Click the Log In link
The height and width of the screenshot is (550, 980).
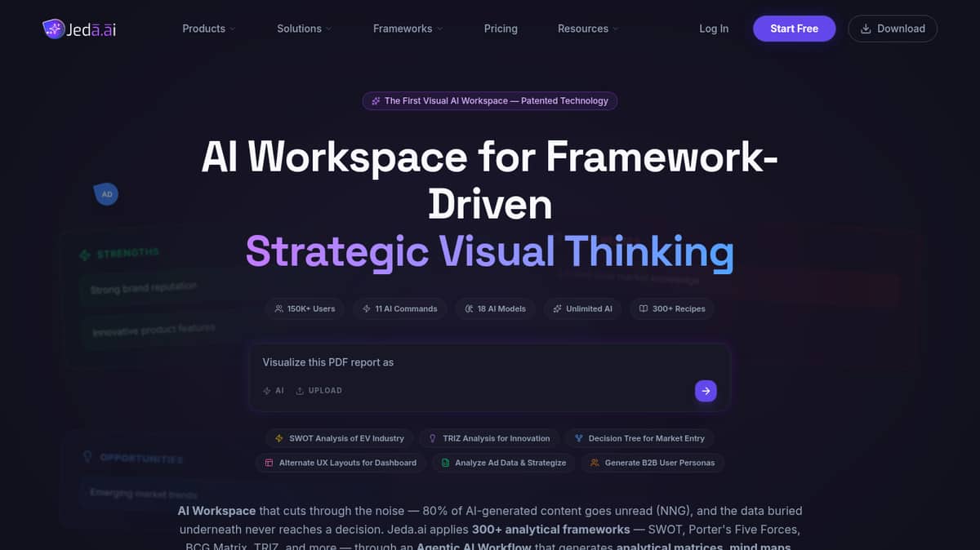click(x=714, y=29)
